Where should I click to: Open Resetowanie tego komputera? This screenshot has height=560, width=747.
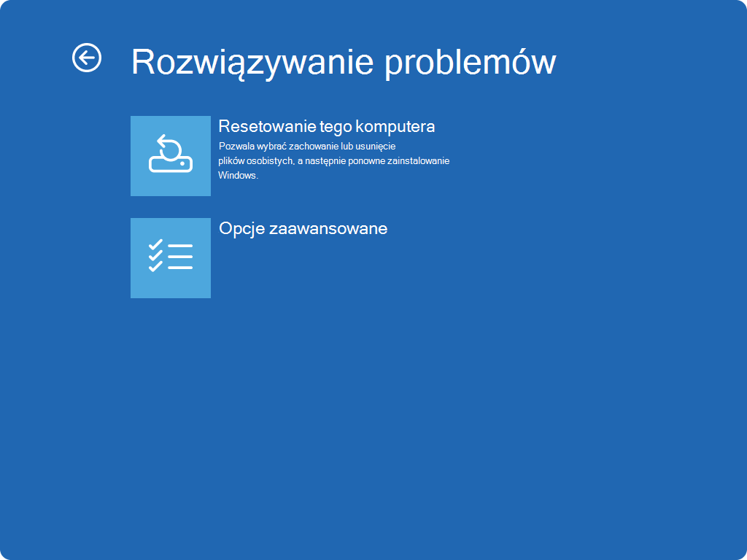pyautogui.click(x=326, y=126)
